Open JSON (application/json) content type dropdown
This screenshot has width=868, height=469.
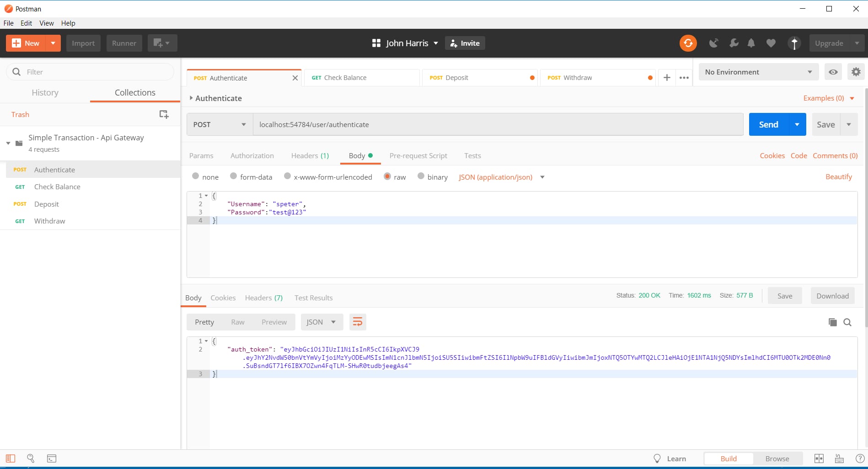[502, 177]
